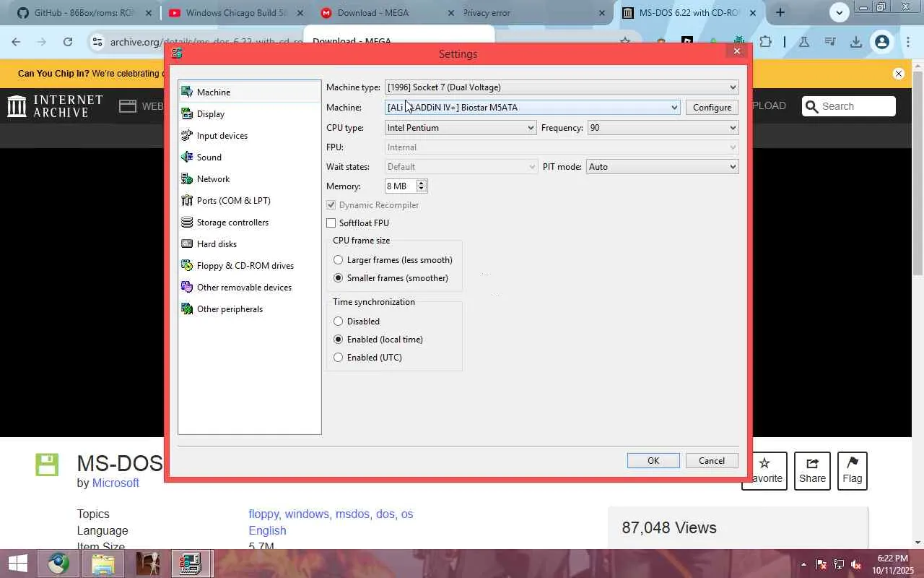Click the network icon in system tray
This screenshot has width=924, height=578.
839,564
